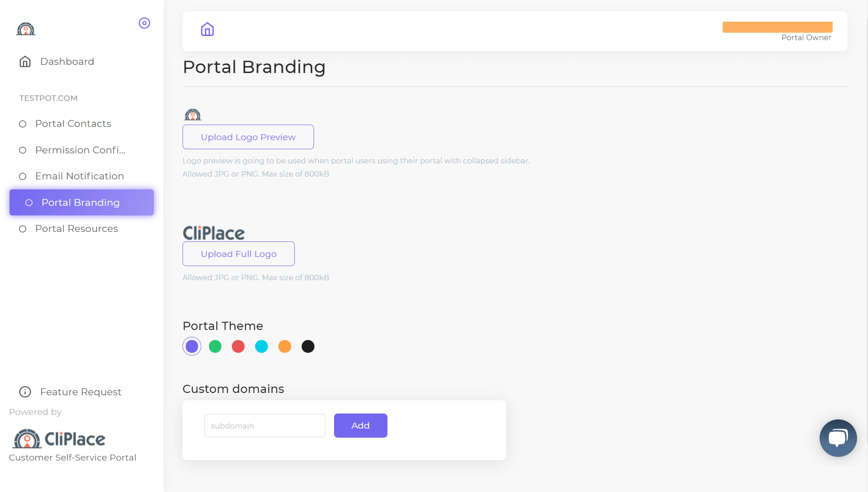Select the green portal theme color
This screenshot has height=492, width=868.
click(x=215, y=346)
